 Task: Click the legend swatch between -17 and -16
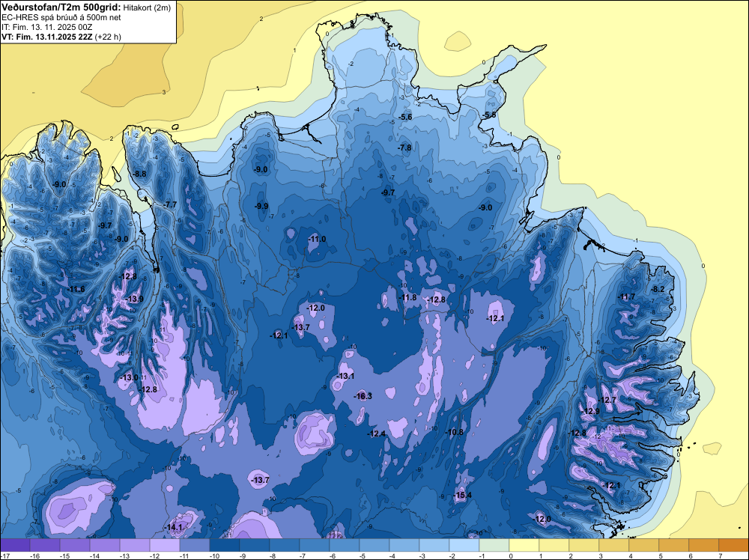(x=15, y=545)
